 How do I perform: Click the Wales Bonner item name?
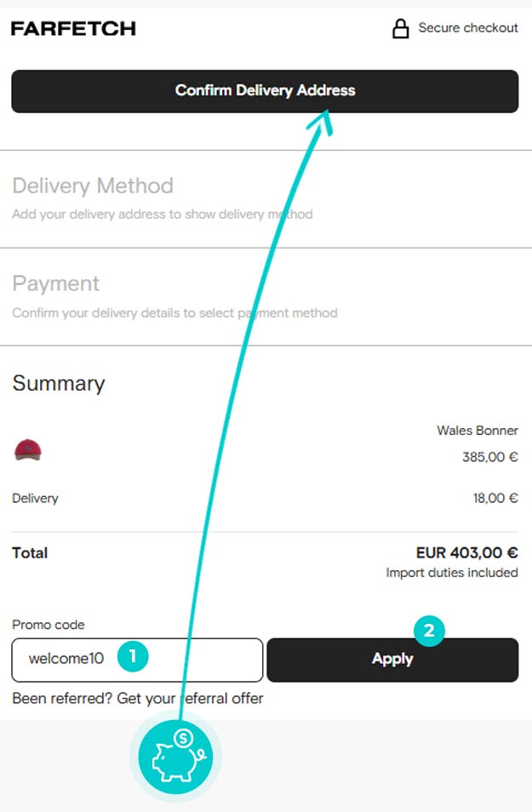477,431
